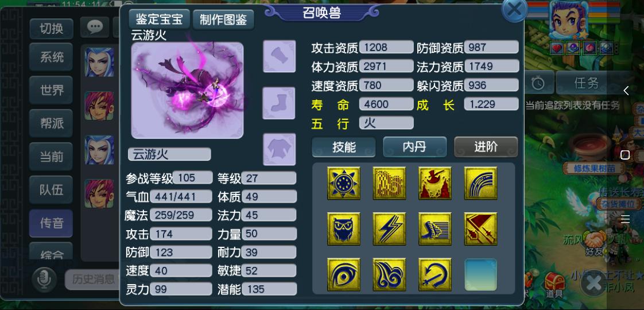
Task: Click the 鉴定宝宝 button
Action: point(160,19)
